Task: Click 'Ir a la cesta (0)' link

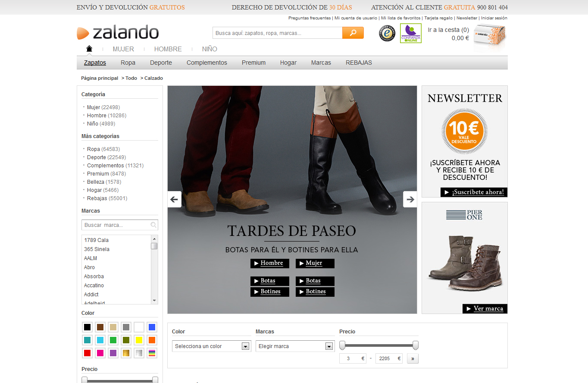Action: pos(448,30)
